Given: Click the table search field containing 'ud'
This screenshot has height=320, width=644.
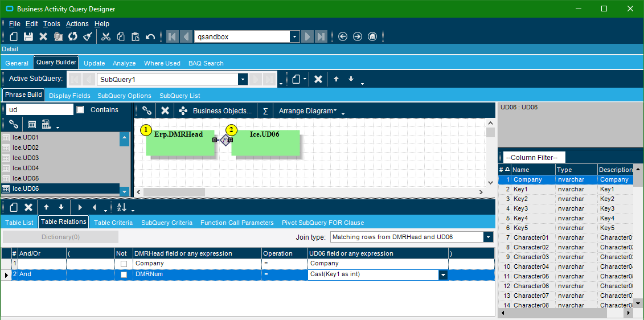Looking at the screenshot, I should click(x=40, y=110).
